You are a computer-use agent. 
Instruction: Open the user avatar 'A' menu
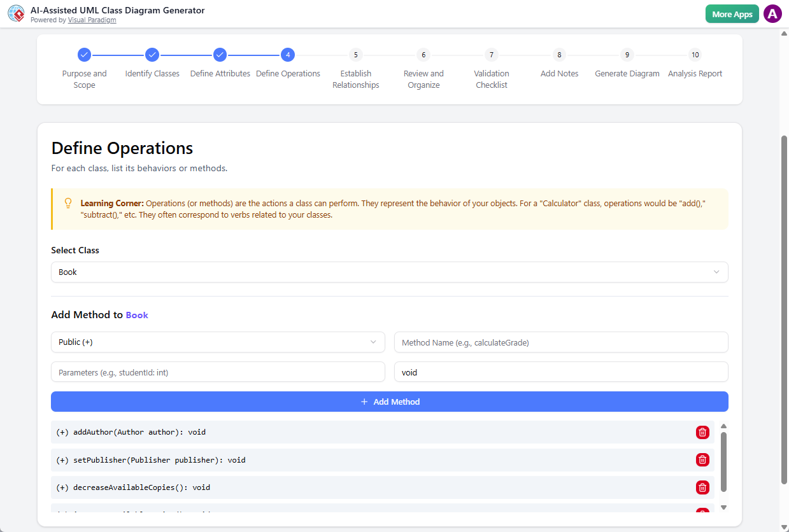click(772, 14)
